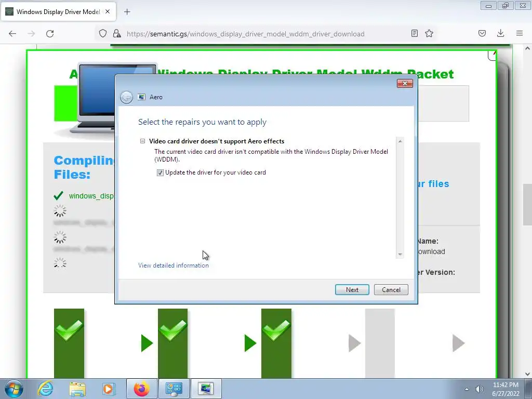This screenshot has width=532, height=399.
Task: Select the Windows Display Driver Model tab
Action: tap(58, 12)
